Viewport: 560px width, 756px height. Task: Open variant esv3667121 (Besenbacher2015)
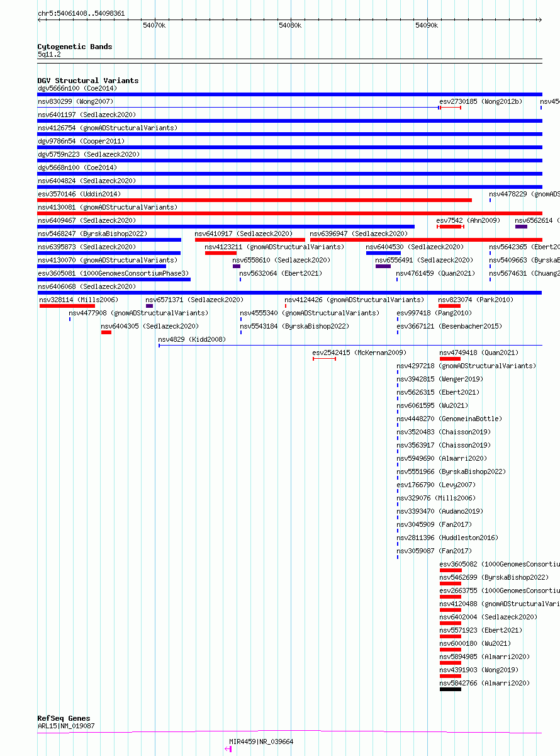tap(449, 326)
